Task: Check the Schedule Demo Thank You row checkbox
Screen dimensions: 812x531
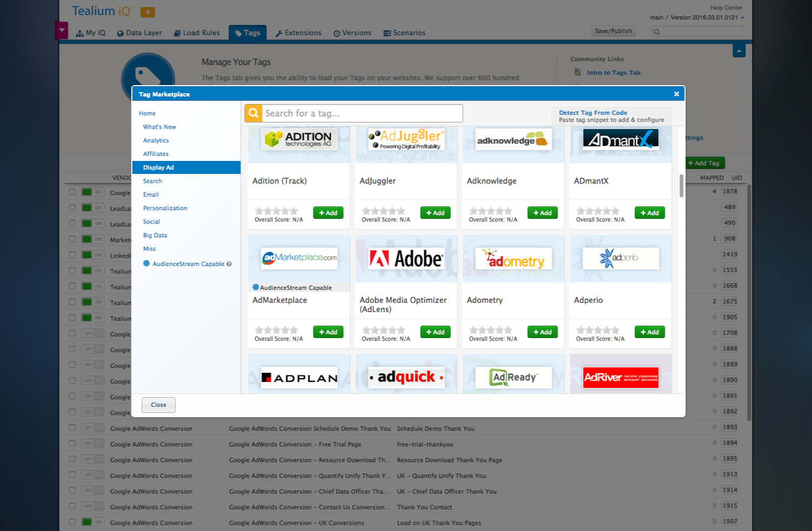Action: 72,428
